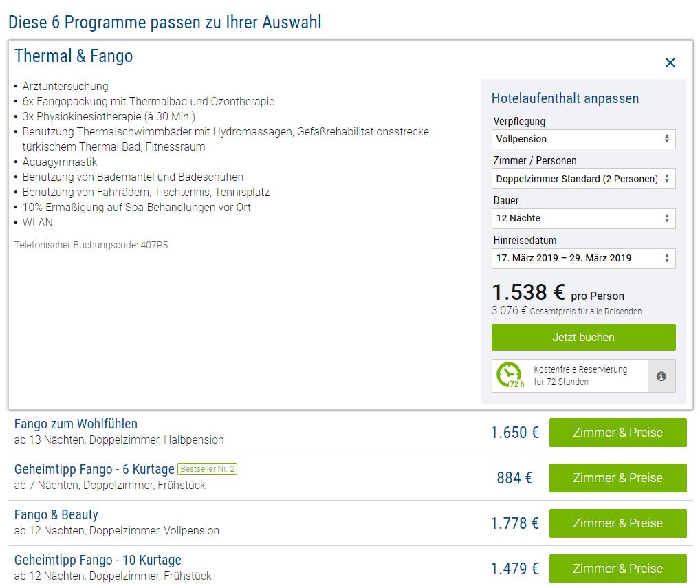Screen dimensions: 700x588
Task: Click Zimmer & Preise for Geheimtipp Fango 10 Kurtage
Action: click(617, 569)
